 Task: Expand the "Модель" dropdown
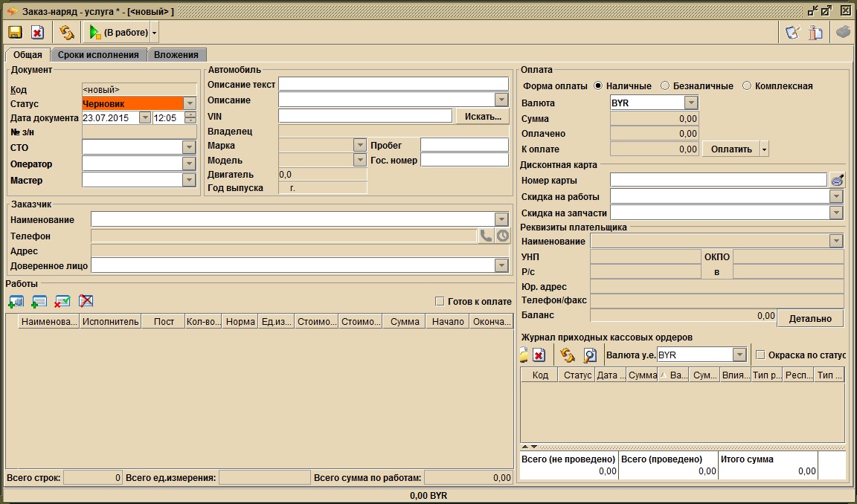pos(359,159)
